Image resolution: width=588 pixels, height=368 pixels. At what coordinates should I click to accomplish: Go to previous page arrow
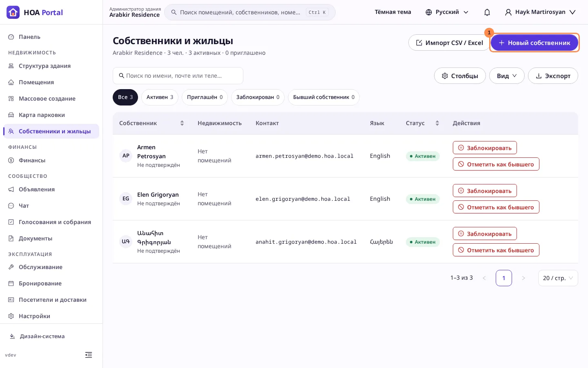click(x=484, y=278)
